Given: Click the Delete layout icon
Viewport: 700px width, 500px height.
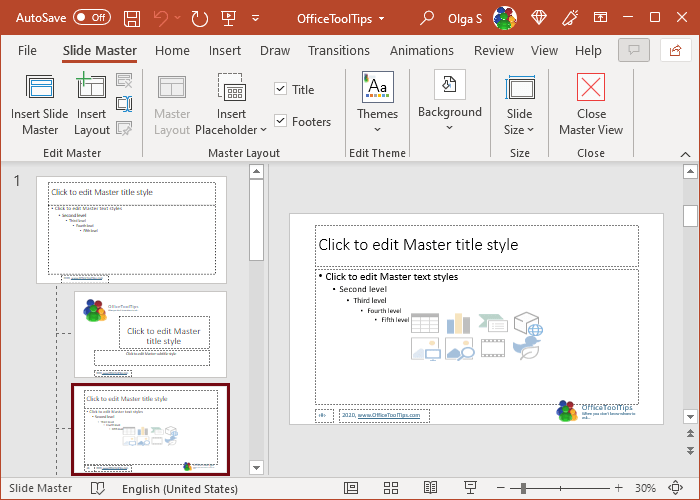Looking at the screenshot, I should (124, 81).
